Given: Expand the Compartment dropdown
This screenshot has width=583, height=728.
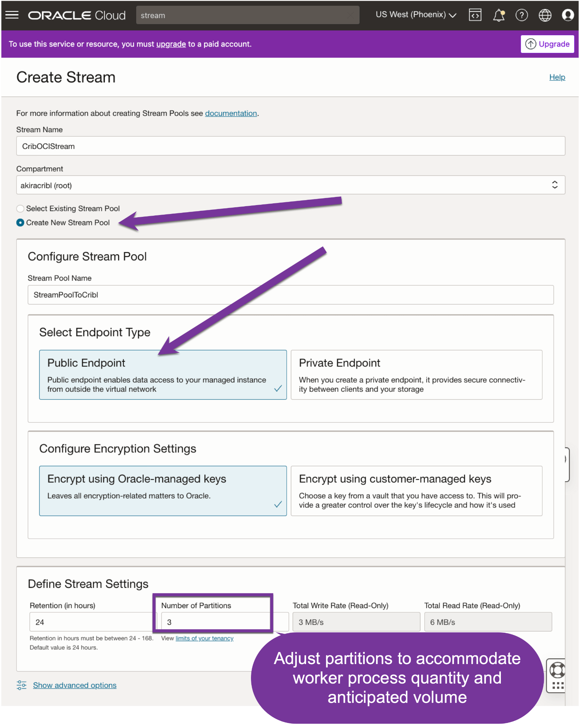Looking at the screenshot, I should (x=290, y=185).
